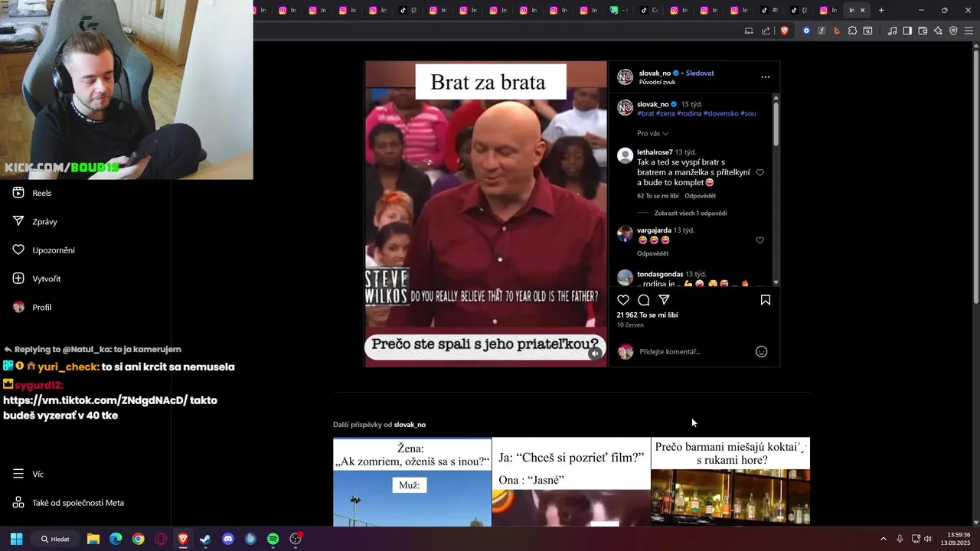Open OBS Studio from taskbar
Image resolution: width=980 pixels, height=551 pixels.
pyautogui.click(x=296, y=539)
